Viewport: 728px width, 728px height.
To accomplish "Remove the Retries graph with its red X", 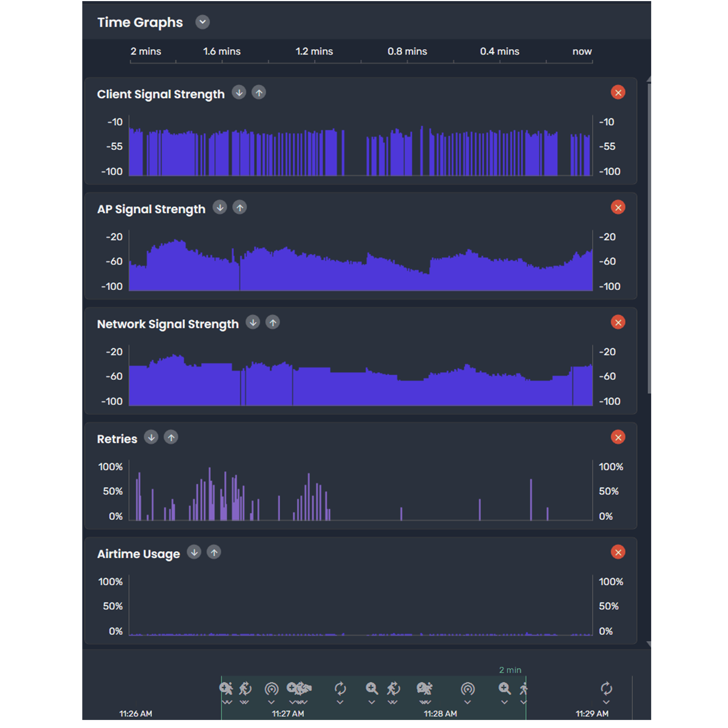I will (618, 438).
